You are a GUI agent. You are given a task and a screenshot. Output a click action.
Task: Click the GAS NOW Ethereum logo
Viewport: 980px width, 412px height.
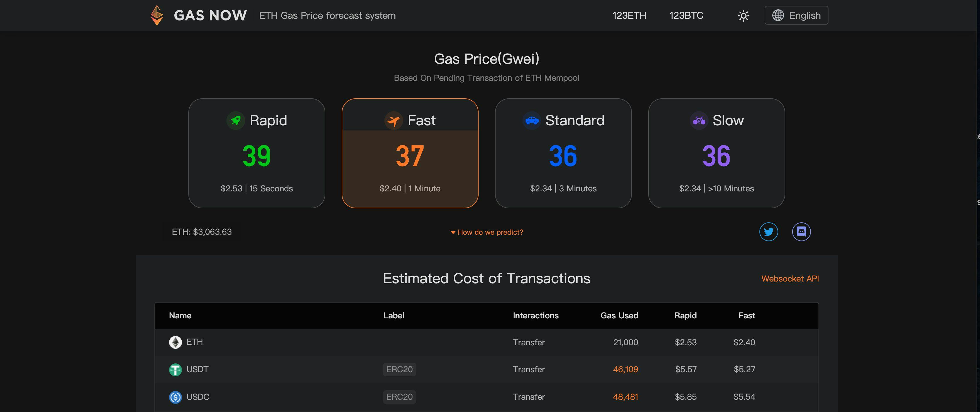point(157,15)
